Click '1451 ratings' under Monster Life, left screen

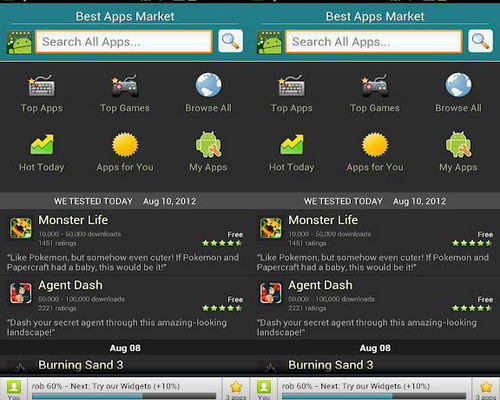[57, 243]
